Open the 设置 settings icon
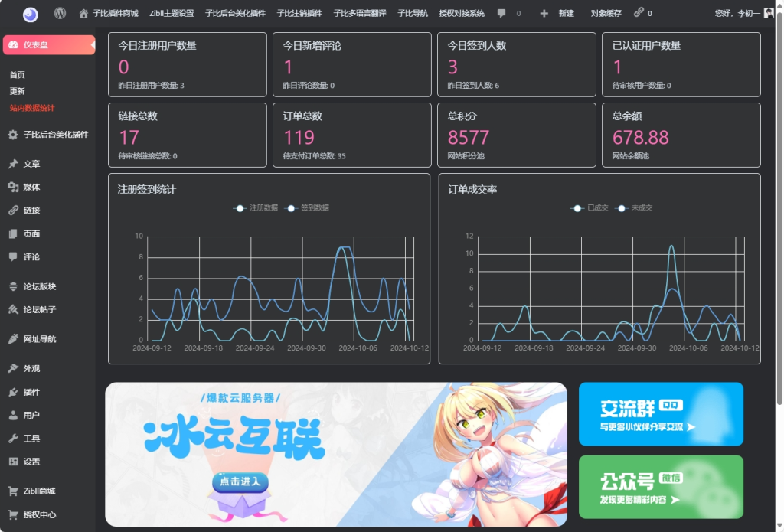The image size is (784, 532). (x=15, y=462)
